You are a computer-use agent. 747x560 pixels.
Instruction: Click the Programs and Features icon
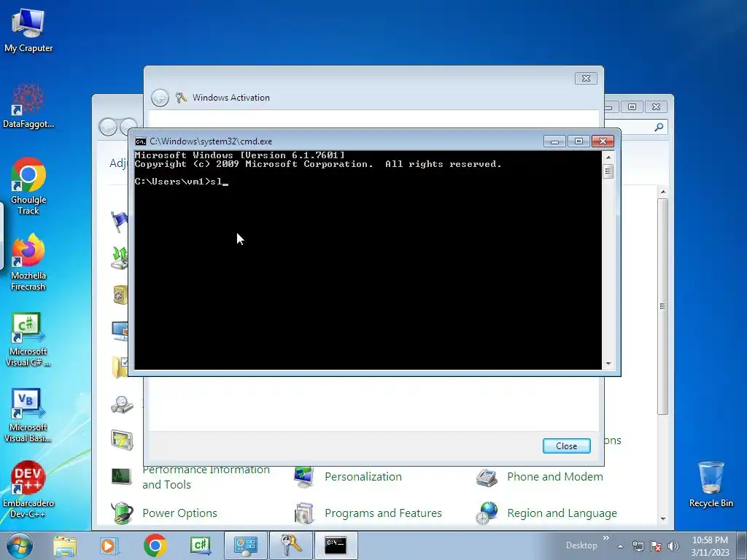click(304, 513)
